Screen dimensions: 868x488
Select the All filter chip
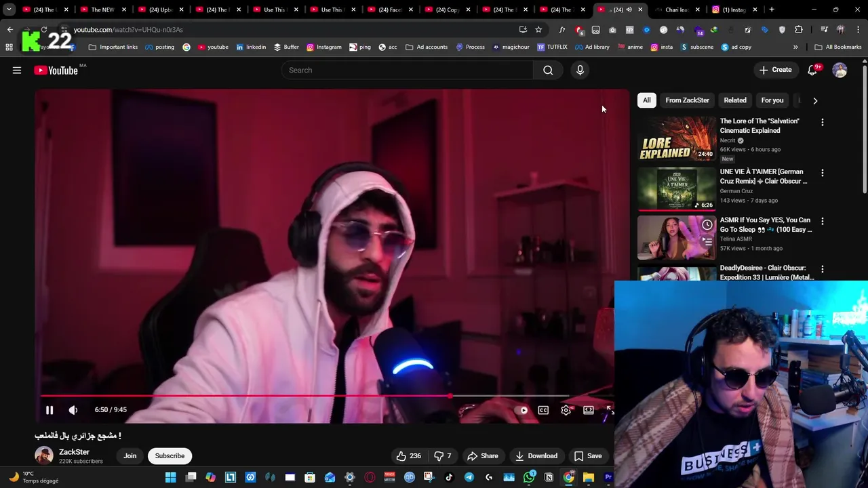[x=647, y=100]
